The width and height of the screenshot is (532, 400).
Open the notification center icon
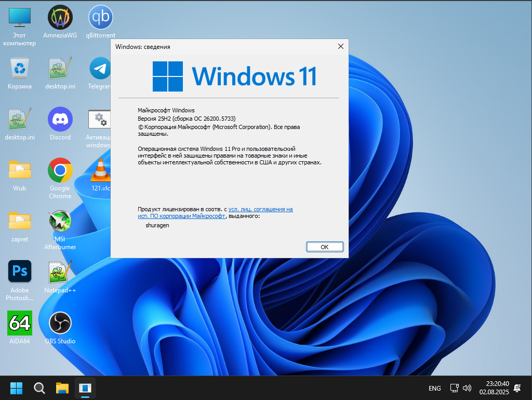[x=517, y=388]
